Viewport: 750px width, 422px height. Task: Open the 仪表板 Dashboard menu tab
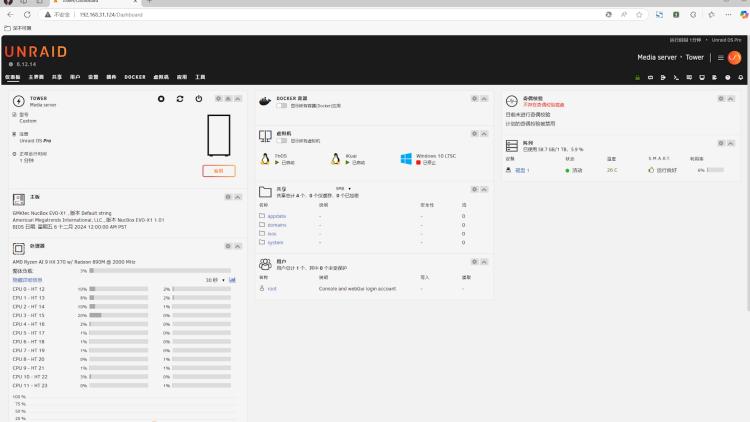13,77
